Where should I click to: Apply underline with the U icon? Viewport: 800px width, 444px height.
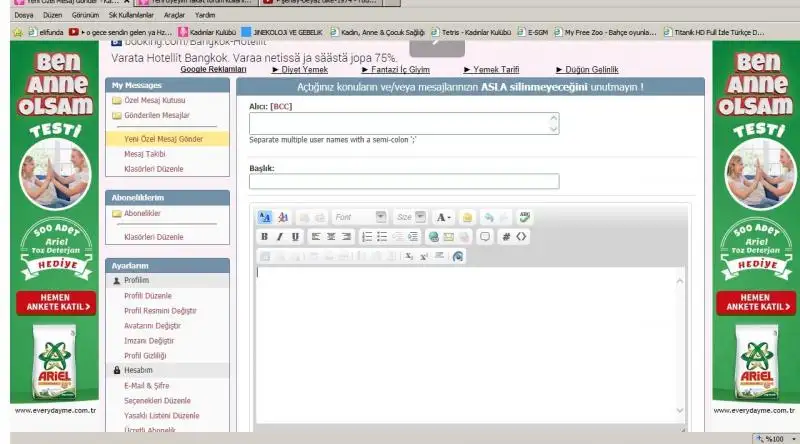pos(295,237)
